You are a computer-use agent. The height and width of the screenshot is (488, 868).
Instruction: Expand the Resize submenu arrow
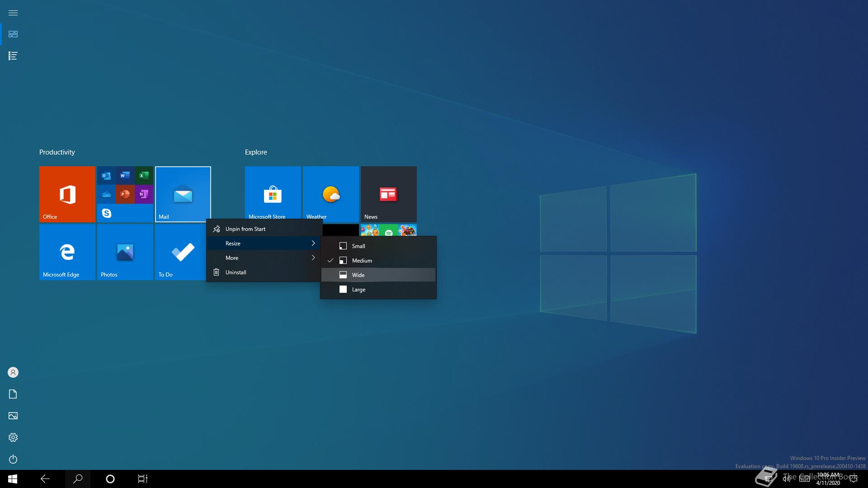point(313,244)
